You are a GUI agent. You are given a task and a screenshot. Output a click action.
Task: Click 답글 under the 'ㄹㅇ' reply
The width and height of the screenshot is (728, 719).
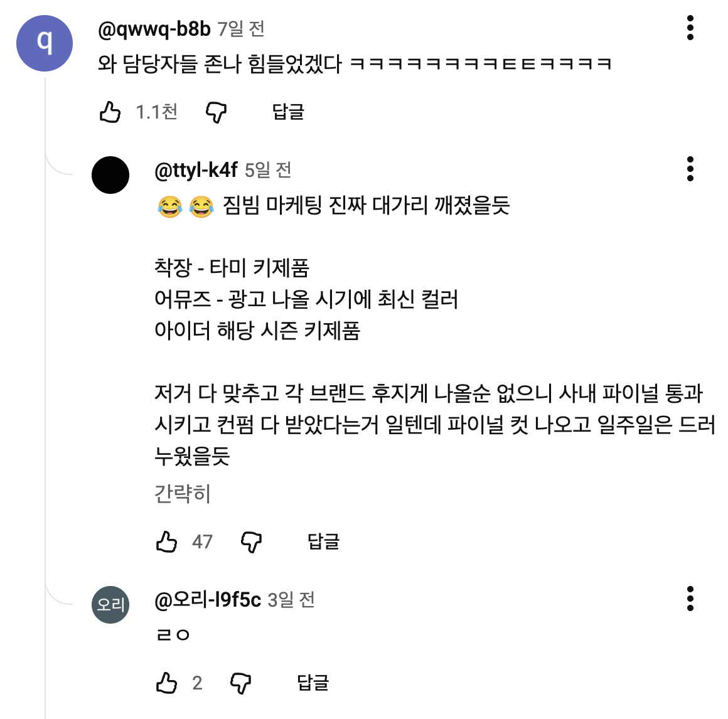point(313,683)
